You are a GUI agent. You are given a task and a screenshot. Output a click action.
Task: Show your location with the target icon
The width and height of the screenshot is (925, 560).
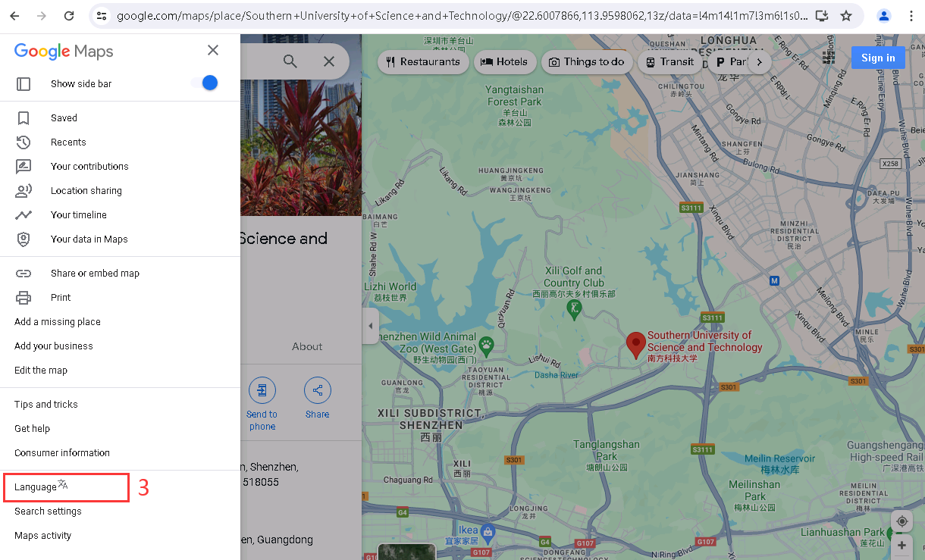pos(901,521)
